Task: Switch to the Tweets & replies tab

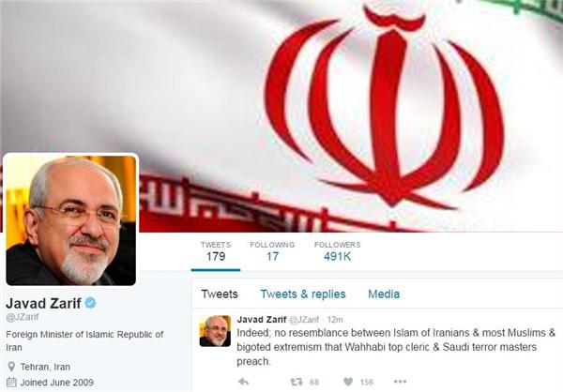Action: pos(303,294)
